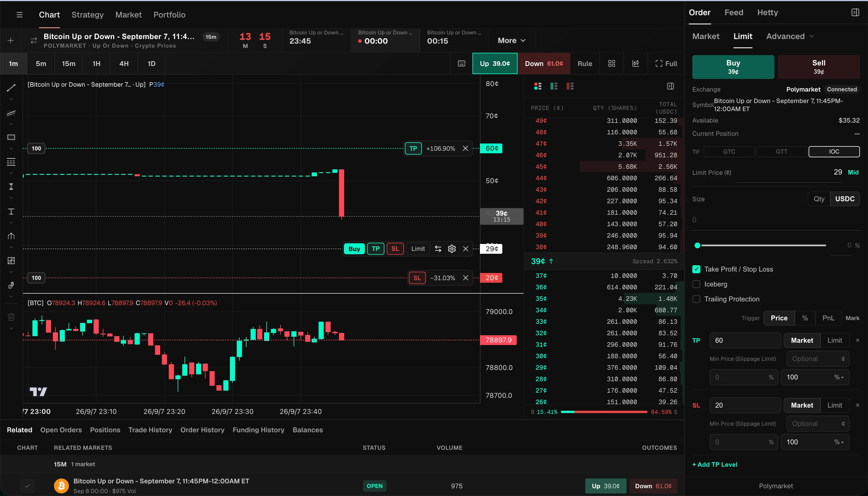This screenshot has width=868, height=496.
Task: Select the Down 61.0¢ outcome button
Action: point(544,64)
